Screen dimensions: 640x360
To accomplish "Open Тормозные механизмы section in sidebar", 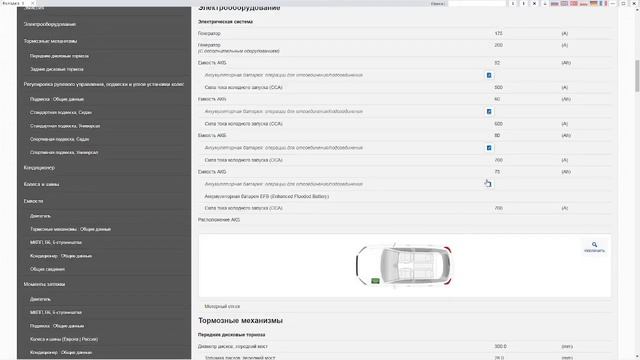I will (50, 41).
